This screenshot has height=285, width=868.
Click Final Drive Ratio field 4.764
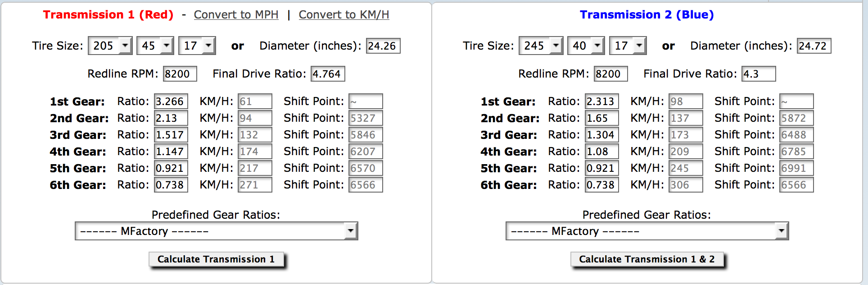328,74
